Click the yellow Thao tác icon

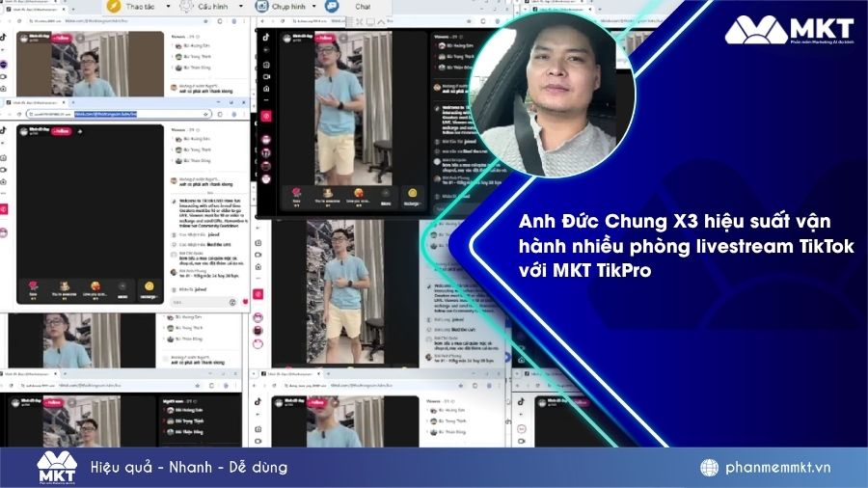114,6
